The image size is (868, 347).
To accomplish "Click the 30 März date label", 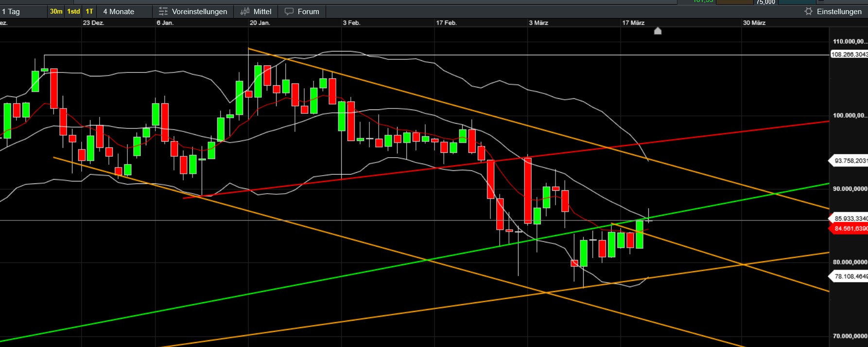I will click(754, 23).
